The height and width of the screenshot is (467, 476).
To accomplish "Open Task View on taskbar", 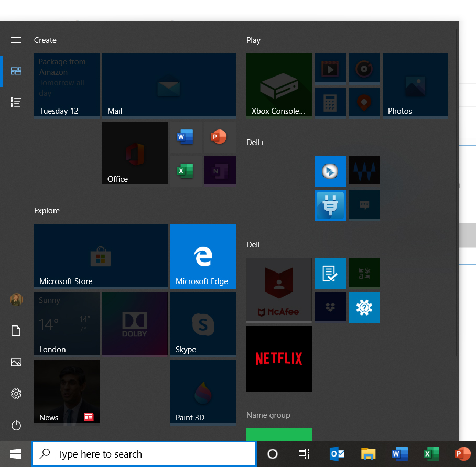I will [x=304, y=454].
